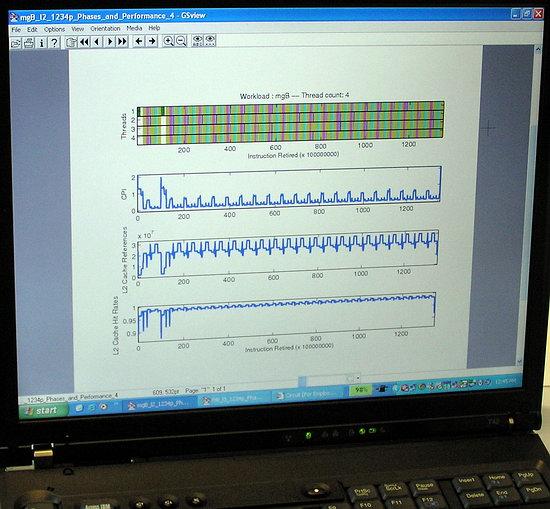Viewport: 550px width, 509px height.
Task: Minimize the GSview window
Action: (515, 14)
